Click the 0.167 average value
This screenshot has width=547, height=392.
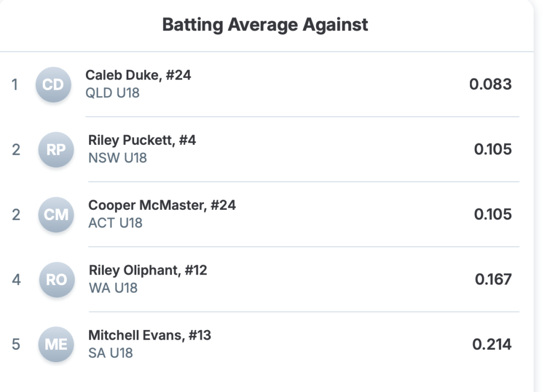(x=493, y=279)
